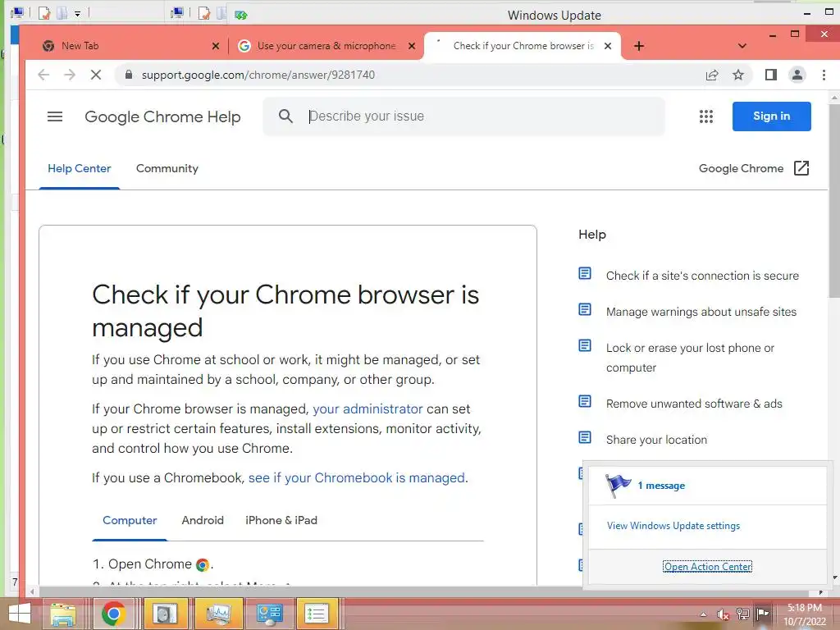Click Open Action Center link

707,567
